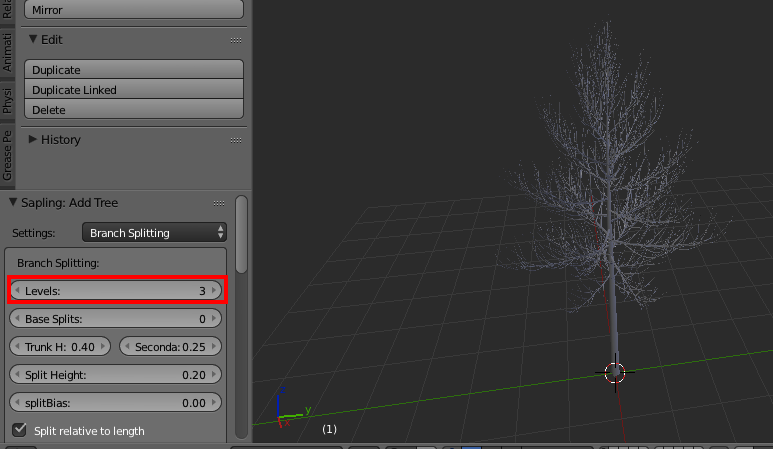Click Duplicate Linked button
This screenshot has width=773, height=449.
(134, 90)
